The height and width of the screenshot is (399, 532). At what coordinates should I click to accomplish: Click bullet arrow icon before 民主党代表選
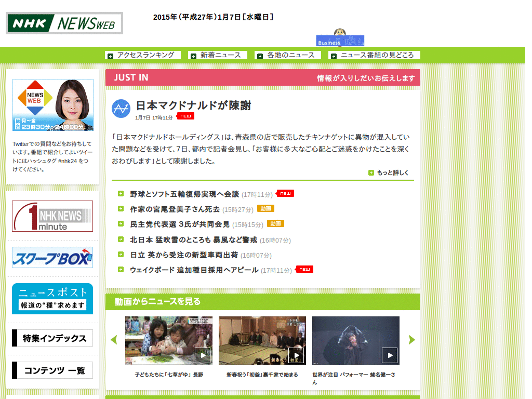pyautogui.click(x=121, y=224)
